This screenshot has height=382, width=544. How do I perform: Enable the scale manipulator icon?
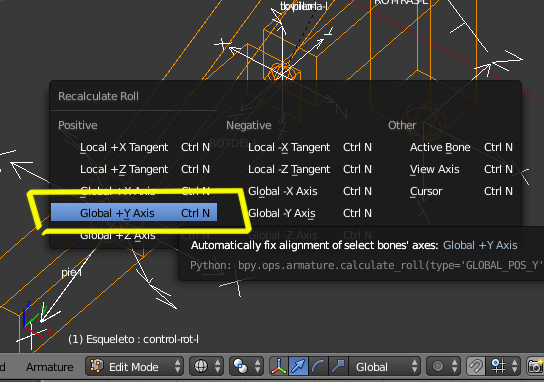click(x=338, y=366)
